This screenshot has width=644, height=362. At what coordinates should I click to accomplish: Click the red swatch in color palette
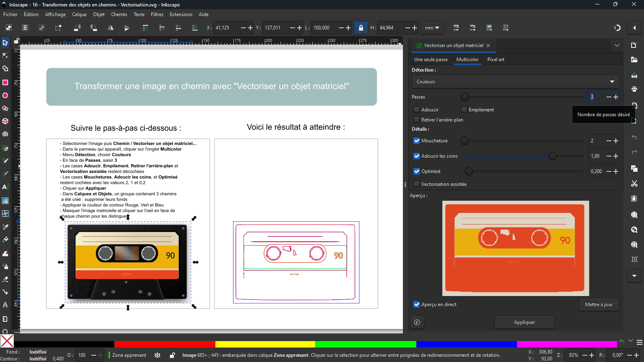[x=165, y=344]
